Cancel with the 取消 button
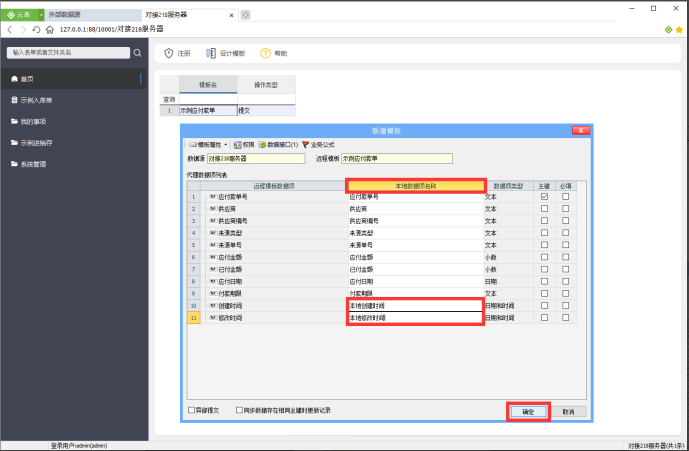This screenshot has width=689, height=451. coord(568,412)
